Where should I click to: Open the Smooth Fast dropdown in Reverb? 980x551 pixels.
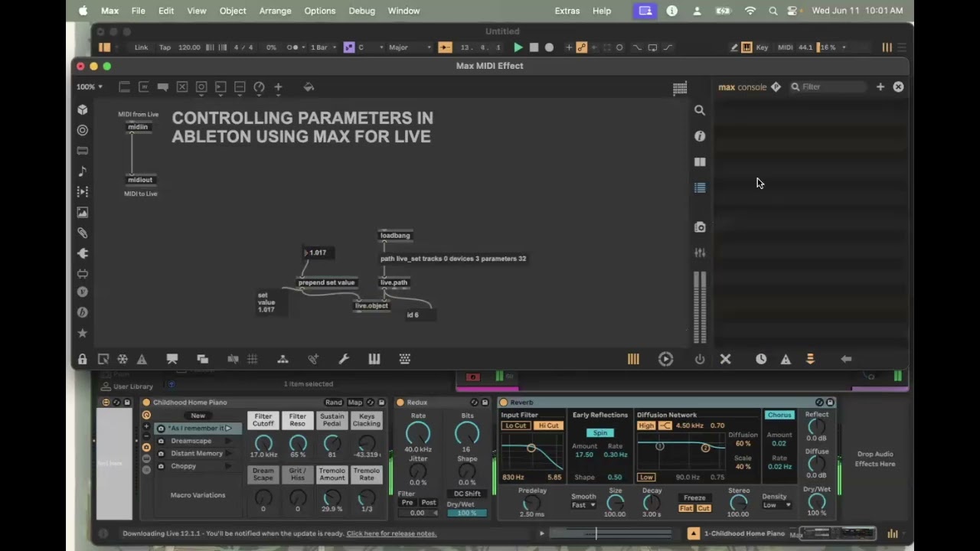pos(583,505)
